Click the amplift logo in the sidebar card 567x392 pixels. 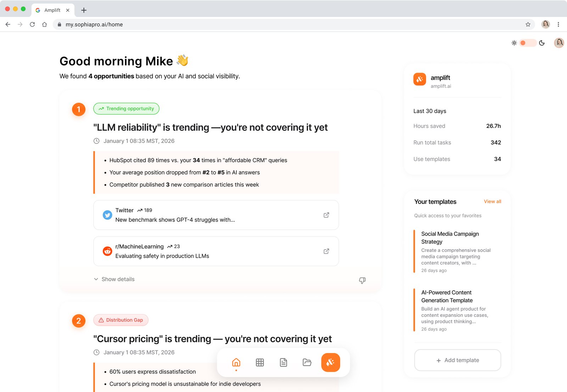(x=420, y=79)
